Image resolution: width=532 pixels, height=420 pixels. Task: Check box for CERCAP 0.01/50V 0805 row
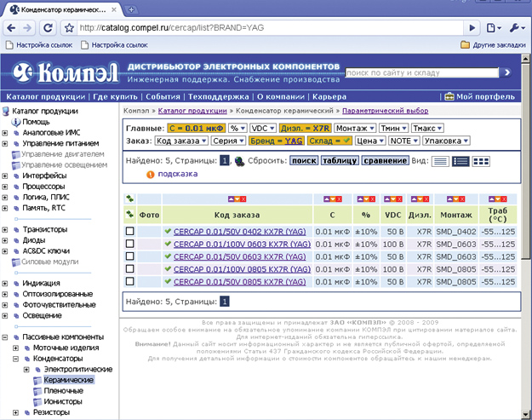[x=129, y=281]
